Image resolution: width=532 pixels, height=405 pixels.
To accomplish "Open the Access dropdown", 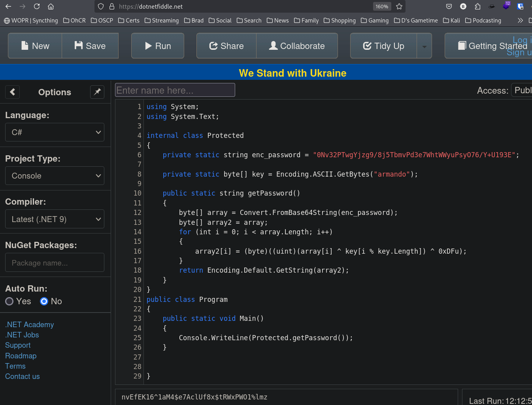I will (522, 90).
